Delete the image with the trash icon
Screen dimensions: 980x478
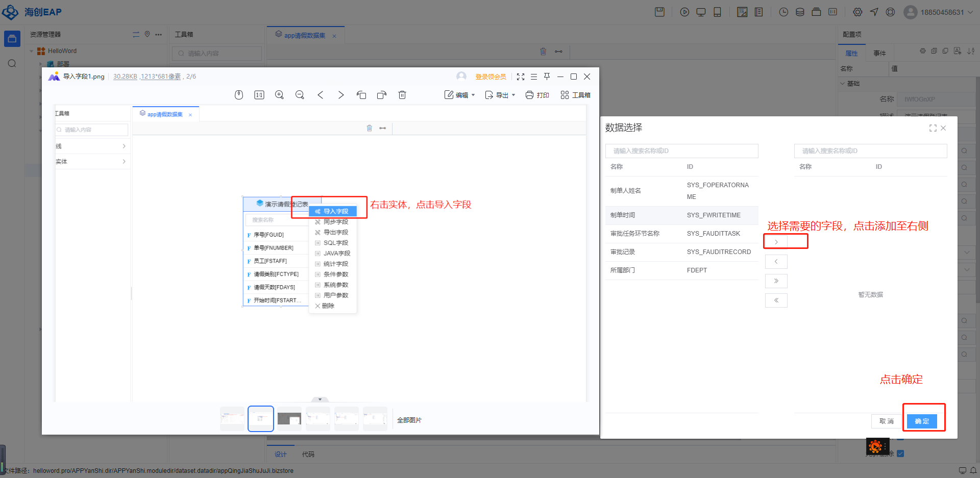coord(402,95)
